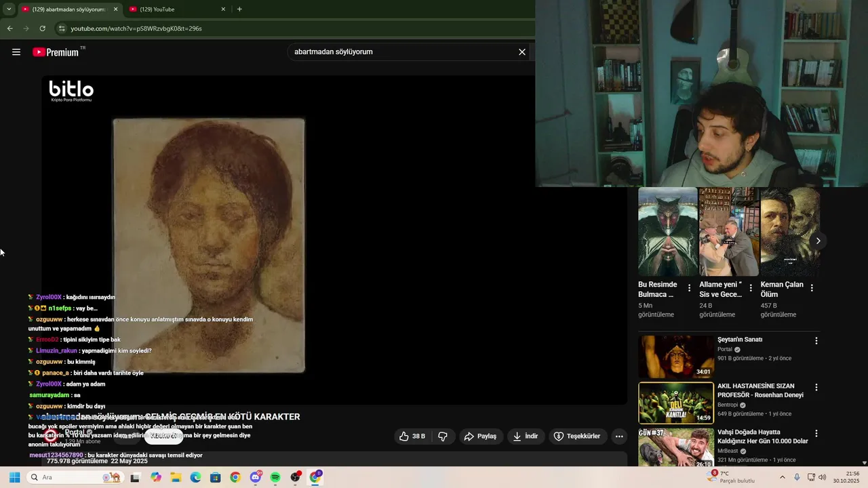The height and width of the screenshot is (488, 868).
Task: Open the active Chrome profile window in taskbar
Action: tap(315, 477)
